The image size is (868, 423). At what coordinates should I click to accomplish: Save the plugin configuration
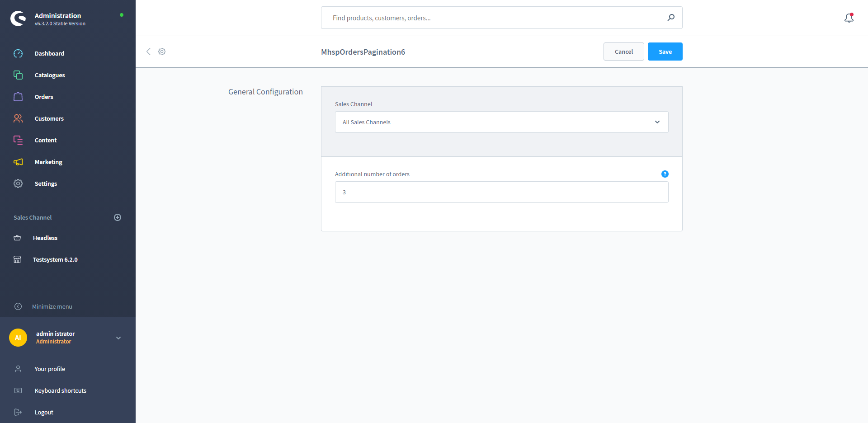pos(665,52)
